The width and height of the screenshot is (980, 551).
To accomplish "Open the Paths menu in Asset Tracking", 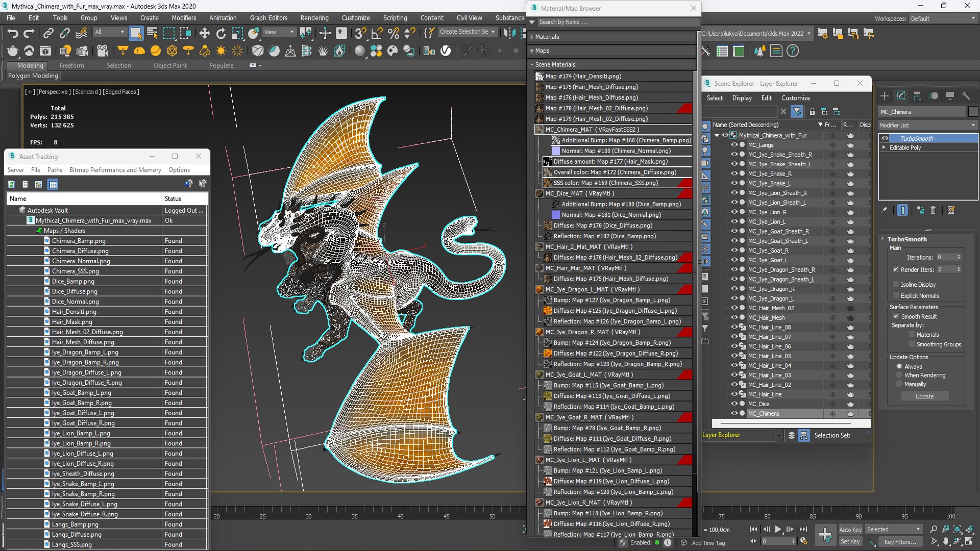I will [55, 170].
